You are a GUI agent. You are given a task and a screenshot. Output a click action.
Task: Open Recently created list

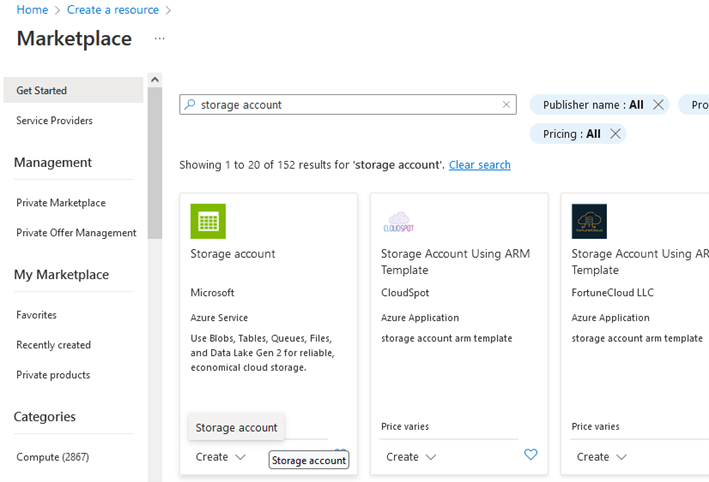point(53,345)
